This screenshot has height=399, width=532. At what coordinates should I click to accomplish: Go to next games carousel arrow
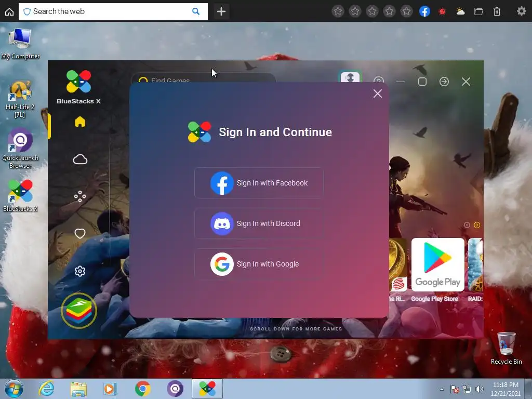[x=477, y=225]
